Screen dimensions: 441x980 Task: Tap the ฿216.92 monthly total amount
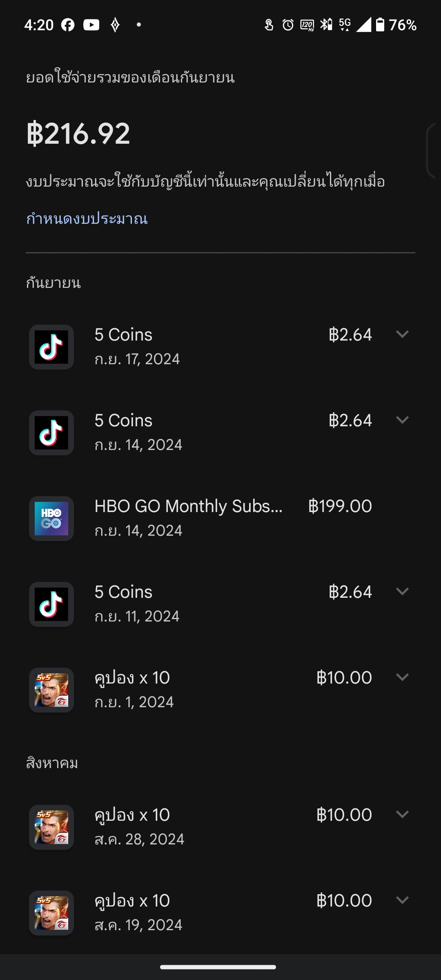point(78,134)
